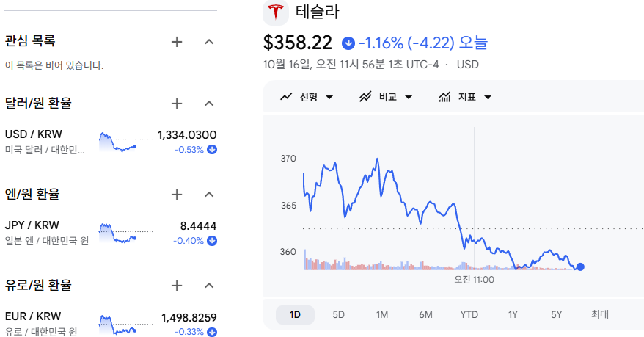Click the -0.33% down arrow icon
644x337 pixels.
pyautogui.click(x=212, y=332)
